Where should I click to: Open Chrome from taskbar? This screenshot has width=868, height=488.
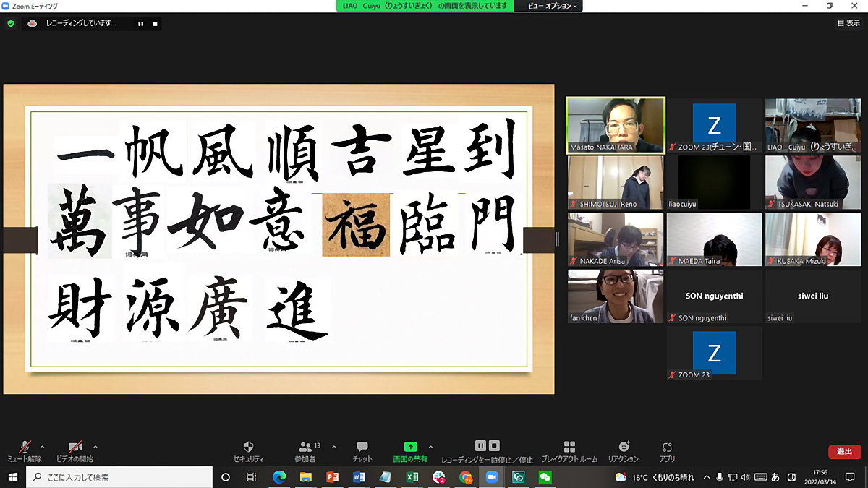(x=466, y=477)
